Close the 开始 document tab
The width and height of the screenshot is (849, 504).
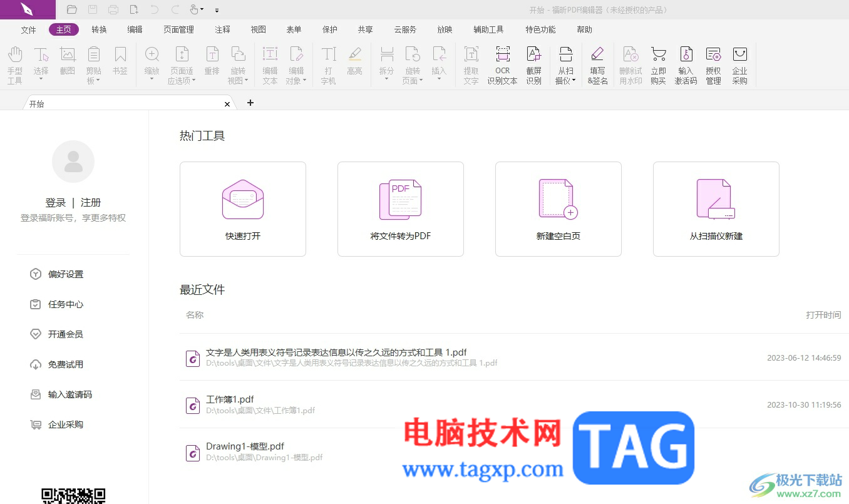[227, 104]
